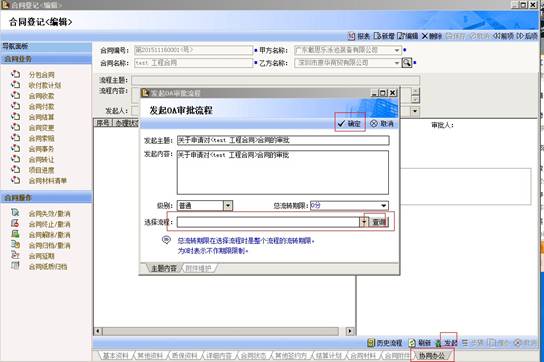Click 合同纸质归档 operation
The width and height of the screenshot is (544, 362).
(x=48, y=267)
